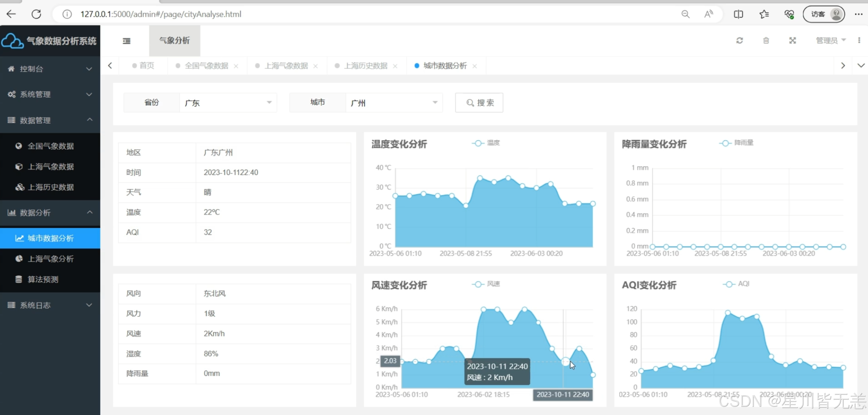This screenshot has width=868, height=415.
Task: Click the refresh icon in admin header
Action: pos(739,40)
